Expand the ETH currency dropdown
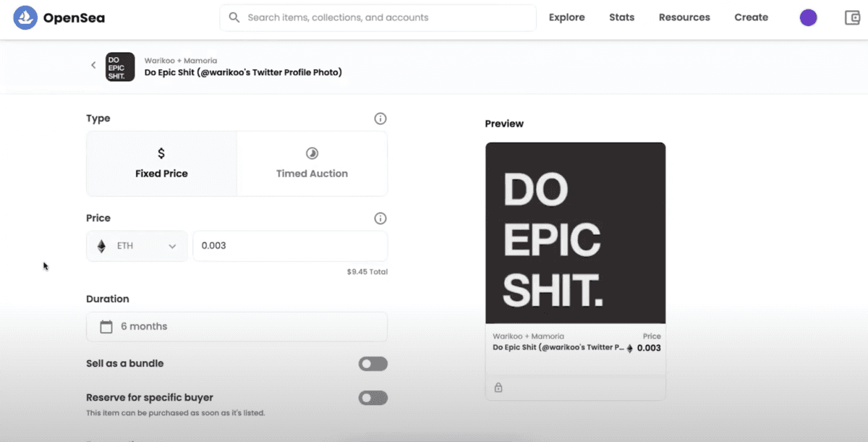The height and width of the screenshot is (442, 868). point(137,246)
